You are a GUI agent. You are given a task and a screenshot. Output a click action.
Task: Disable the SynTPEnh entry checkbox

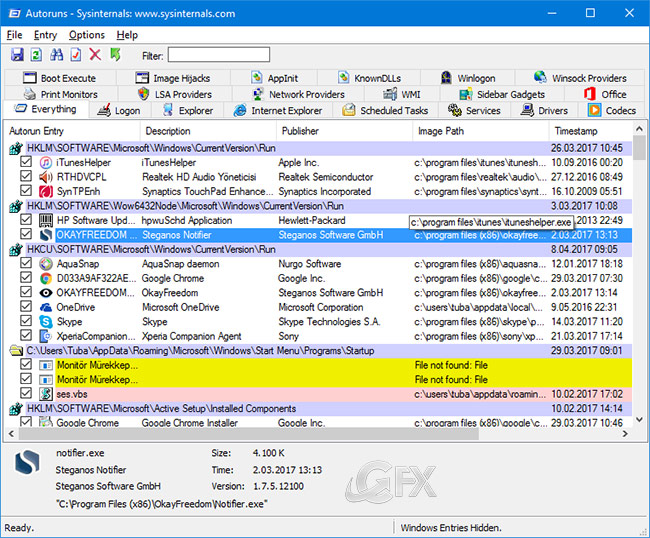[x=26, y=191]
